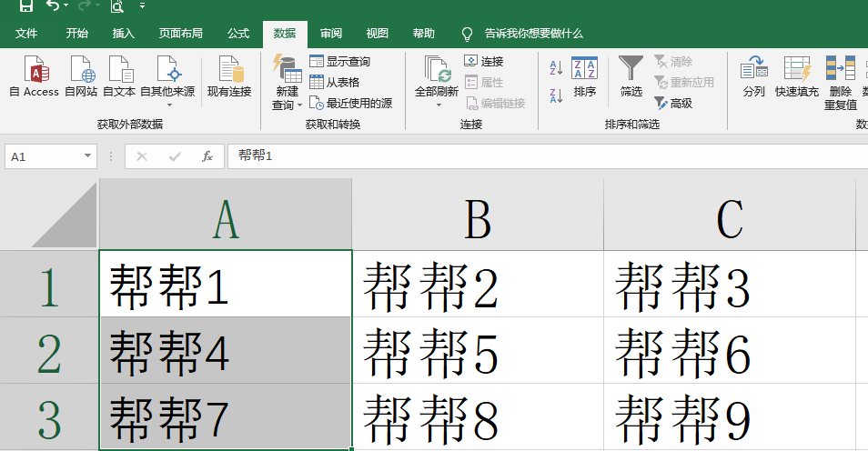Switch to the 审阅 tab
The image size is (868, 451).
coord(331,34)
